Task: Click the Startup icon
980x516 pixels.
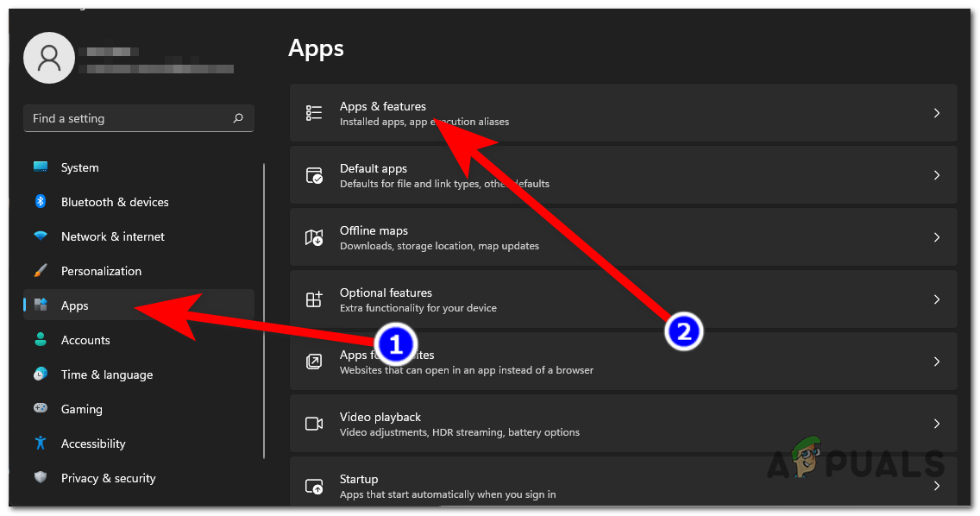Action: tap(314, 486)
